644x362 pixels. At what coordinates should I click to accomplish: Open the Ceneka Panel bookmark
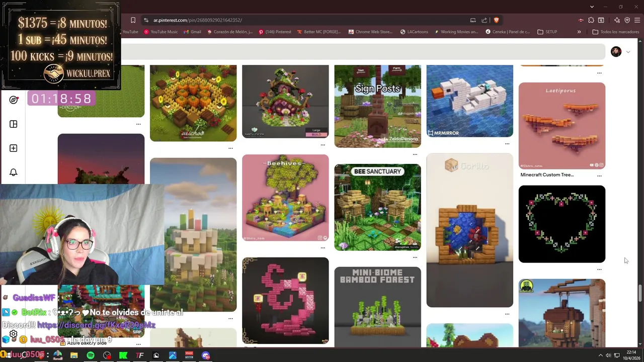[508, 32]
